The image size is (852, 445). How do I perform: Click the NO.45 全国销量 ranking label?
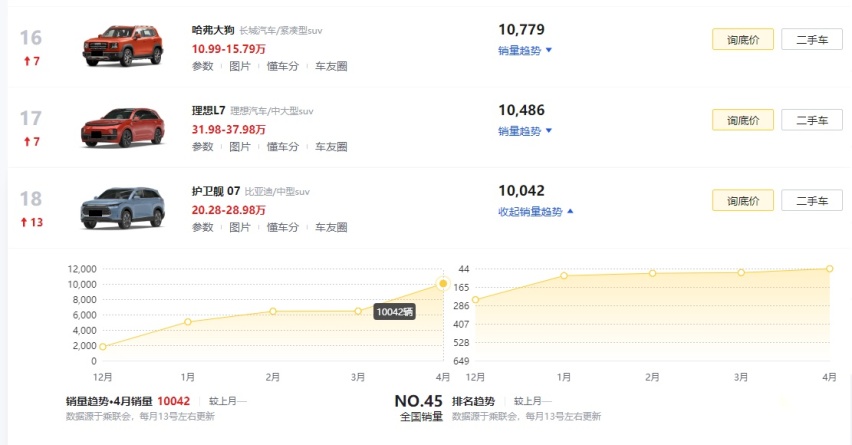419,408
